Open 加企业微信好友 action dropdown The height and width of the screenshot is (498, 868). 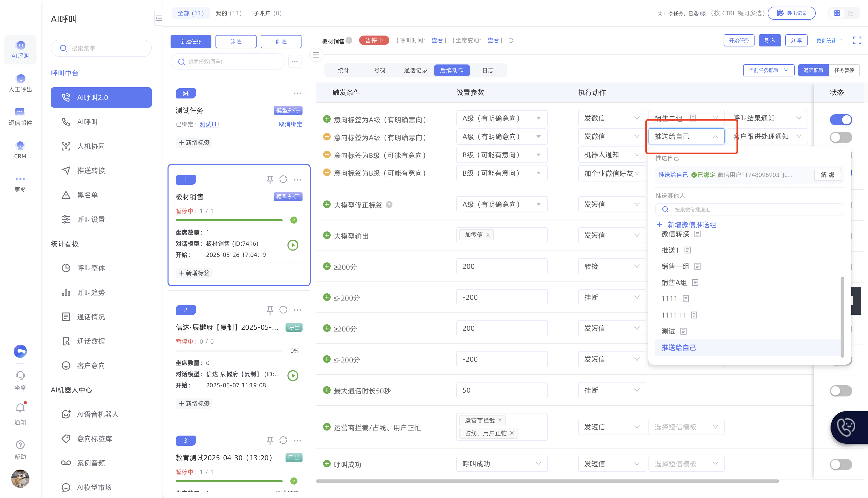point(611,173)
